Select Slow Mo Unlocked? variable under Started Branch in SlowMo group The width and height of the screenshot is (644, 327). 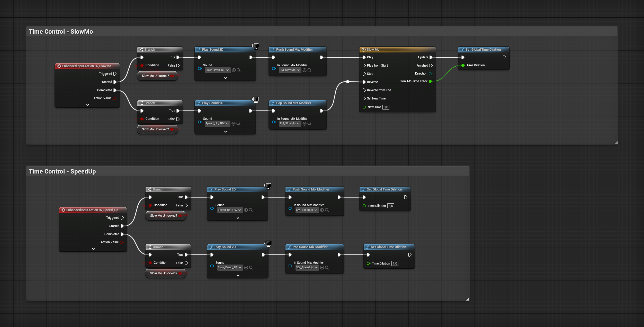point(157,76)
